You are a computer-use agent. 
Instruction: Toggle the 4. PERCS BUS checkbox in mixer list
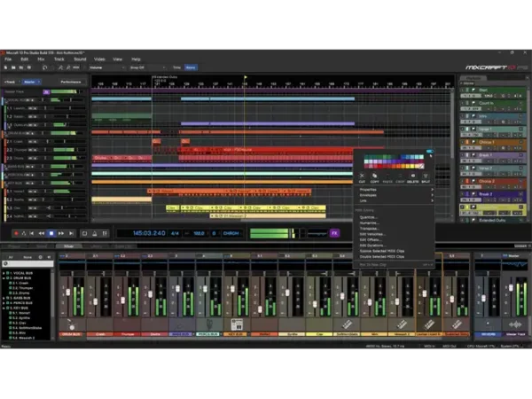7,303
